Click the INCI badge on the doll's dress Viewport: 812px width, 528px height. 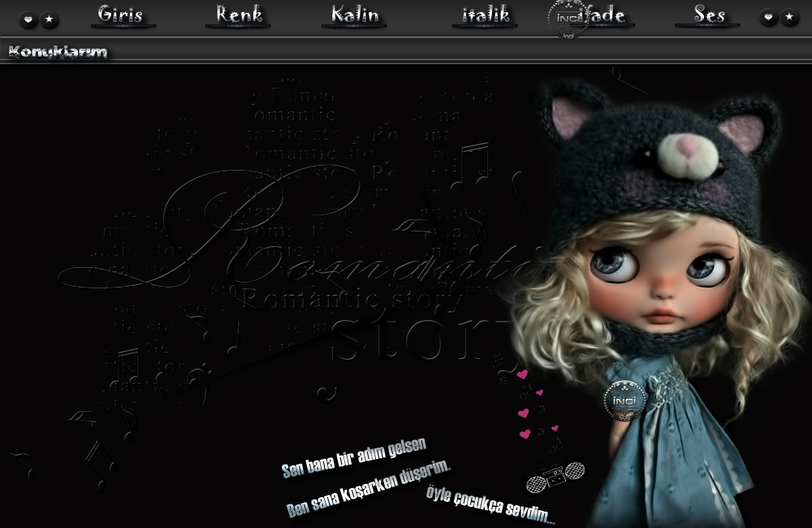pos(624,400)
